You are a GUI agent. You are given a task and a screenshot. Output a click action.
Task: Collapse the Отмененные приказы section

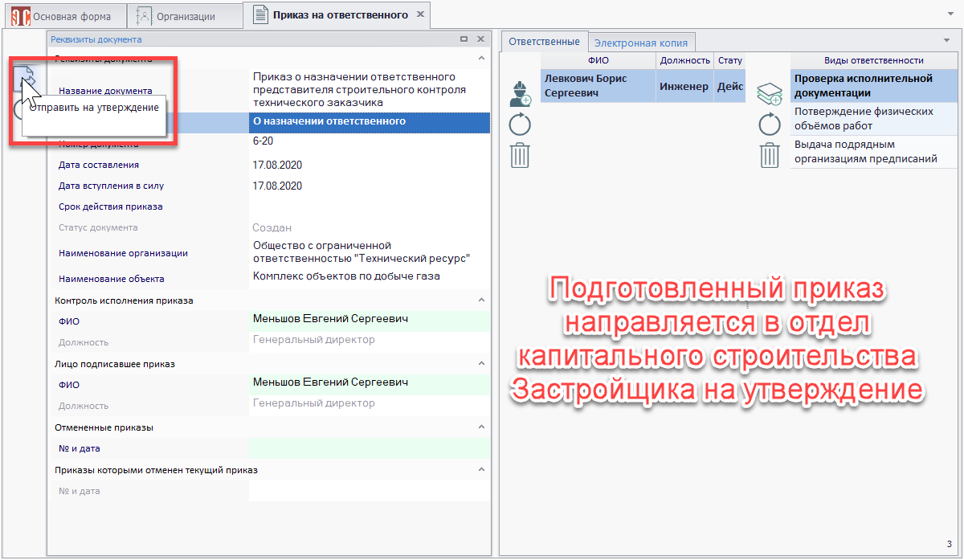point(481,427)
